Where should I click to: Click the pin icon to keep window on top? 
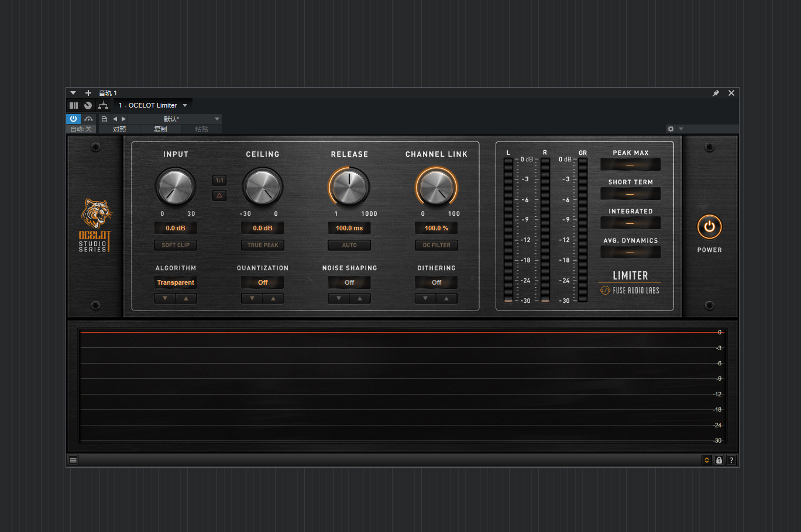715,92
